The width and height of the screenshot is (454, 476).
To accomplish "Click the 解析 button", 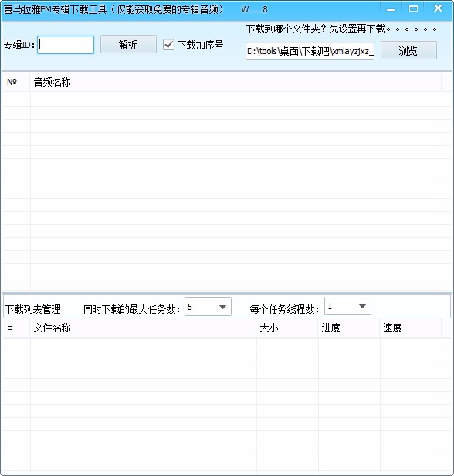I will 128,45.
